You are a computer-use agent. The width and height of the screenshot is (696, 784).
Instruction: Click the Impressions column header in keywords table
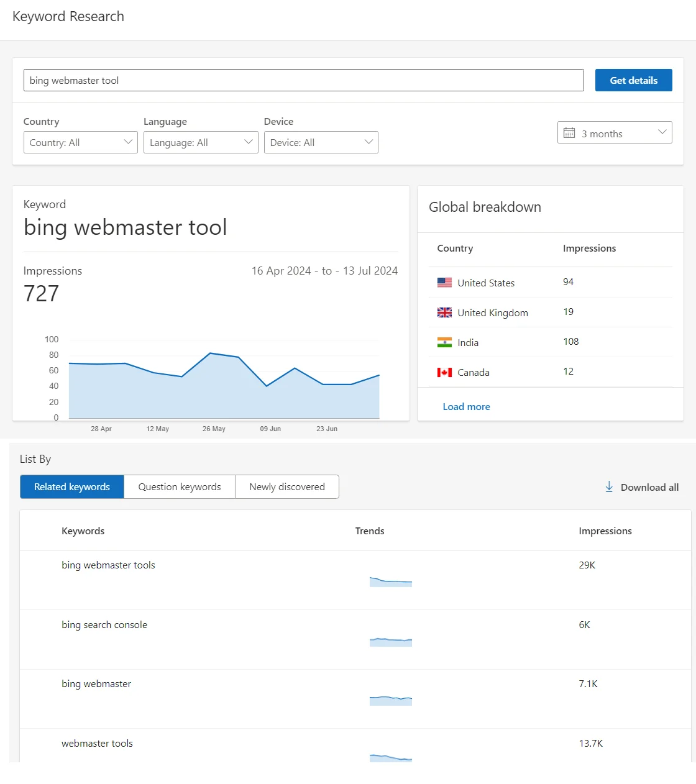pyautogui.click(x=605, y=531)
